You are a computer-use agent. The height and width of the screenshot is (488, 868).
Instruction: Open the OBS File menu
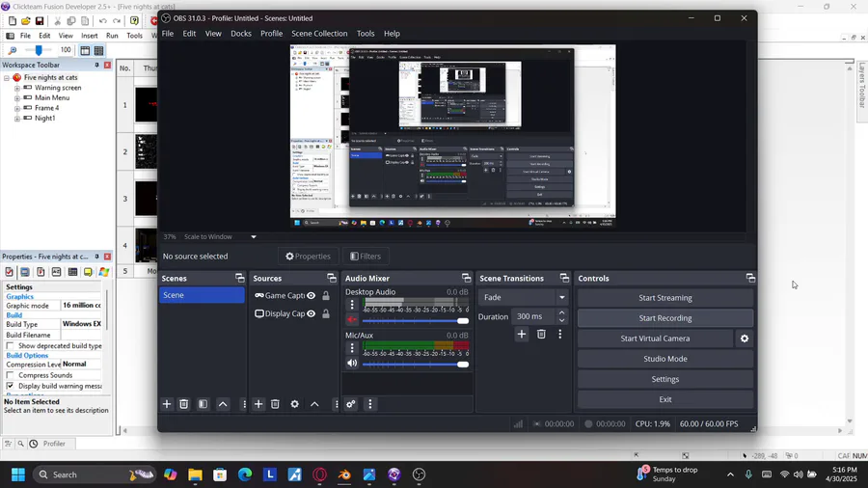pos(168,33)
